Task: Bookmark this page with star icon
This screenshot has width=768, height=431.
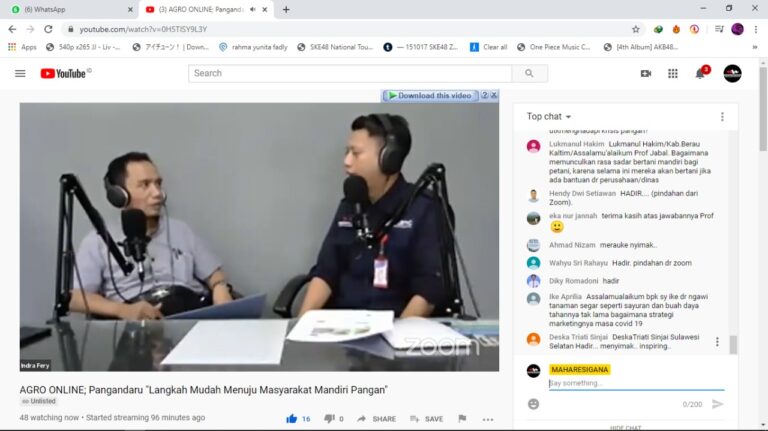Action: (636, 29)
